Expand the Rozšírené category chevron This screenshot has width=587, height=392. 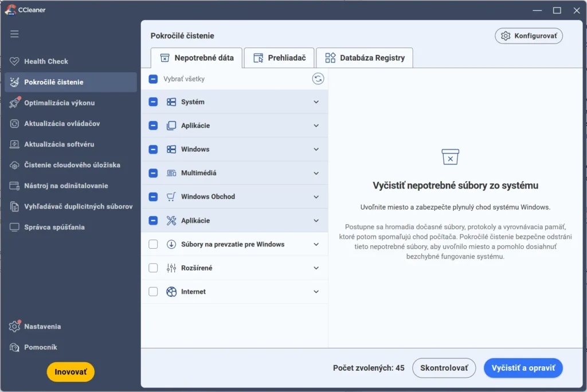point(316,268)
